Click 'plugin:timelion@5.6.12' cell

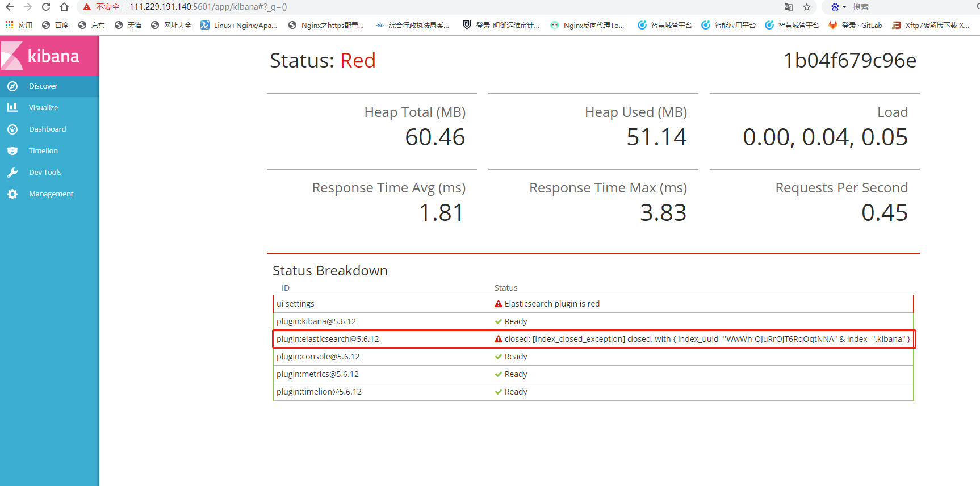pyautogui.click(x=319, y=392)
